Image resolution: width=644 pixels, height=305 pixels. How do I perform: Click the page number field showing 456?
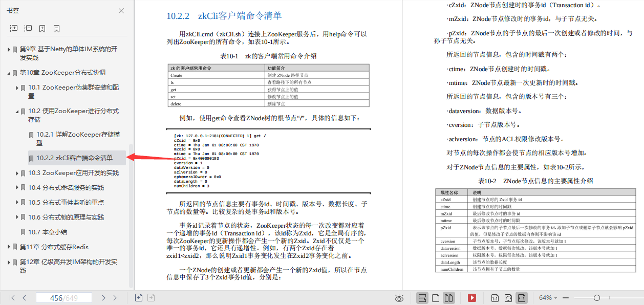click(x=64, y=297)
